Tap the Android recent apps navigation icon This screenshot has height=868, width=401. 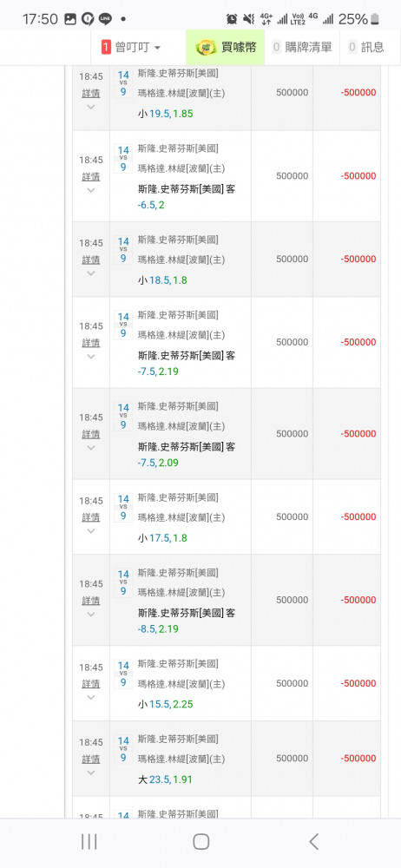point(89,842)
